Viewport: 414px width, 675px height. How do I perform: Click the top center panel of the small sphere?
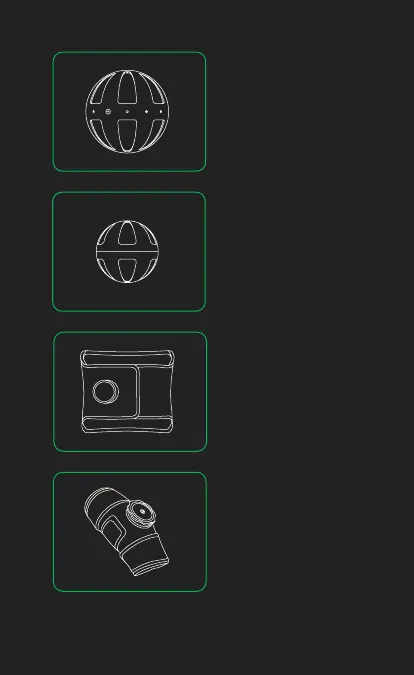pos(127,232)
